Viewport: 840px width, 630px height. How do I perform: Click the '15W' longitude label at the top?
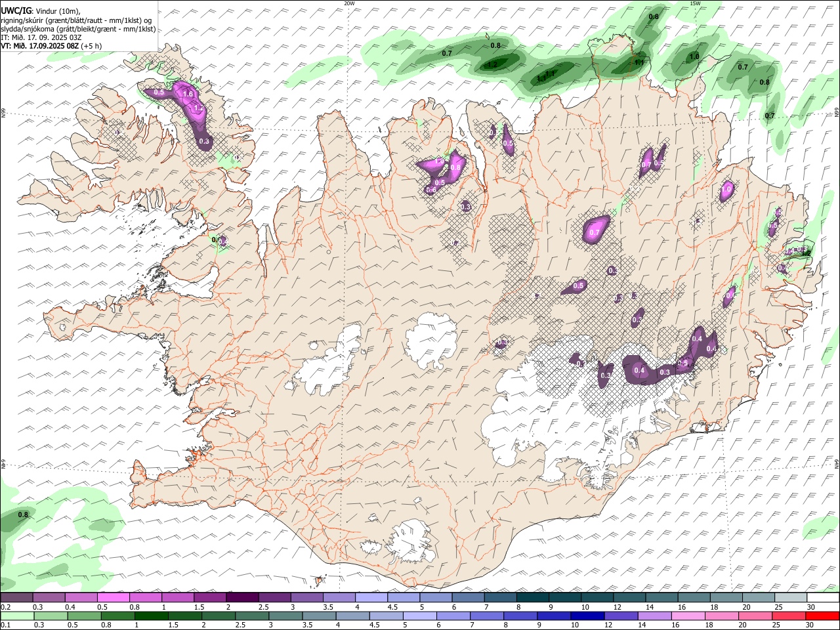(x=695, y=3)
